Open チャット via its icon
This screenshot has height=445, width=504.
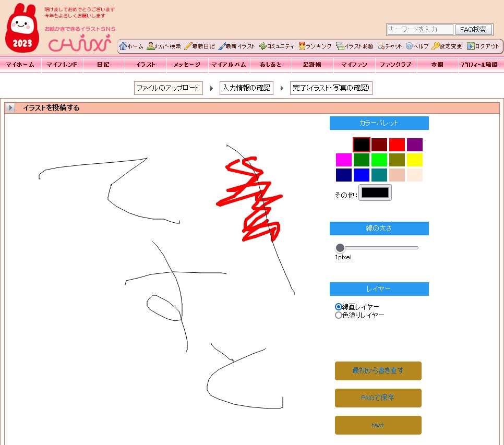[x=381, y=46]
